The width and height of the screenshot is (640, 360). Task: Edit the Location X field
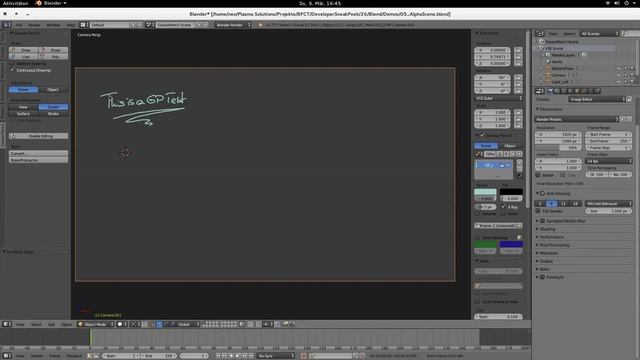coord(493,50)
